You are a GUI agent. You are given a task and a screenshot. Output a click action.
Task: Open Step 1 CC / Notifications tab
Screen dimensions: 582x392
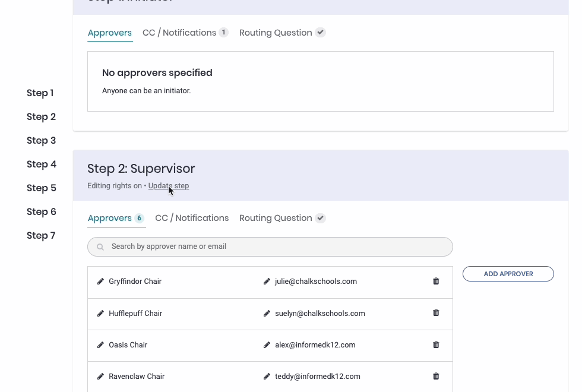coord(185,33)
